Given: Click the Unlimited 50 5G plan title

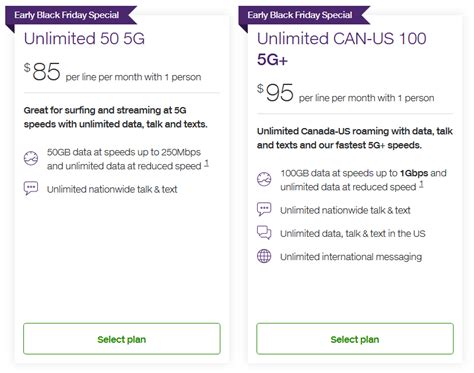Looking at the screenshot, I should coord(84,38).
